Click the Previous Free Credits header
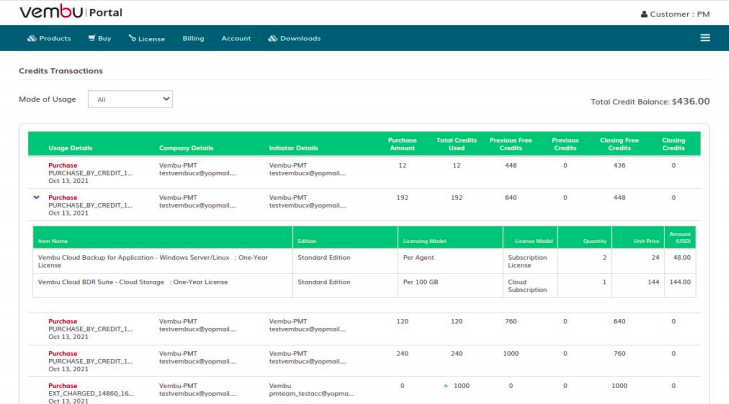Screen dimensions: 729x404 click(510, 144)
